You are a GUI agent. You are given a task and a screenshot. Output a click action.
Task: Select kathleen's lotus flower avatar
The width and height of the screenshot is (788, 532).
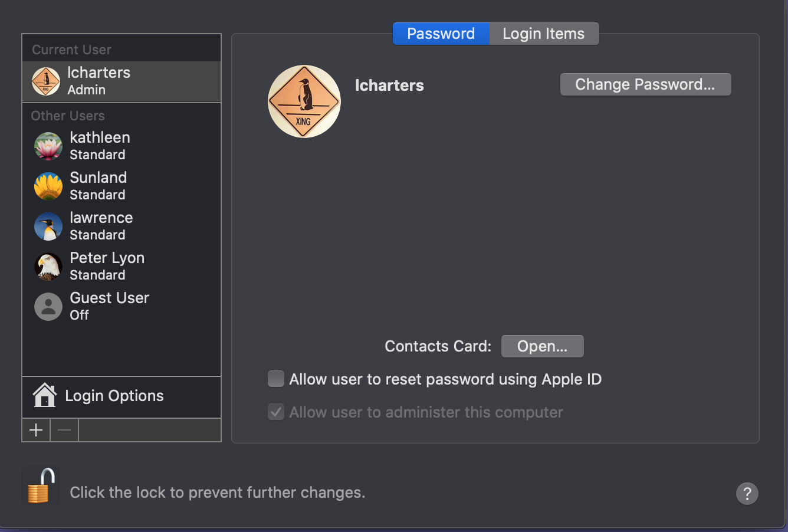[x=48, y=146]
